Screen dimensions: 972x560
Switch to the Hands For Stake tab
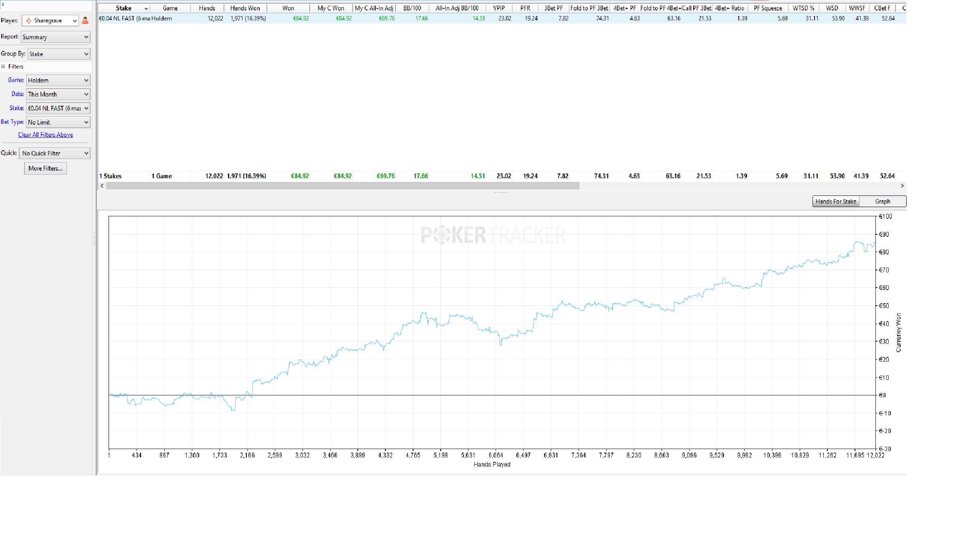pos(835,201)
